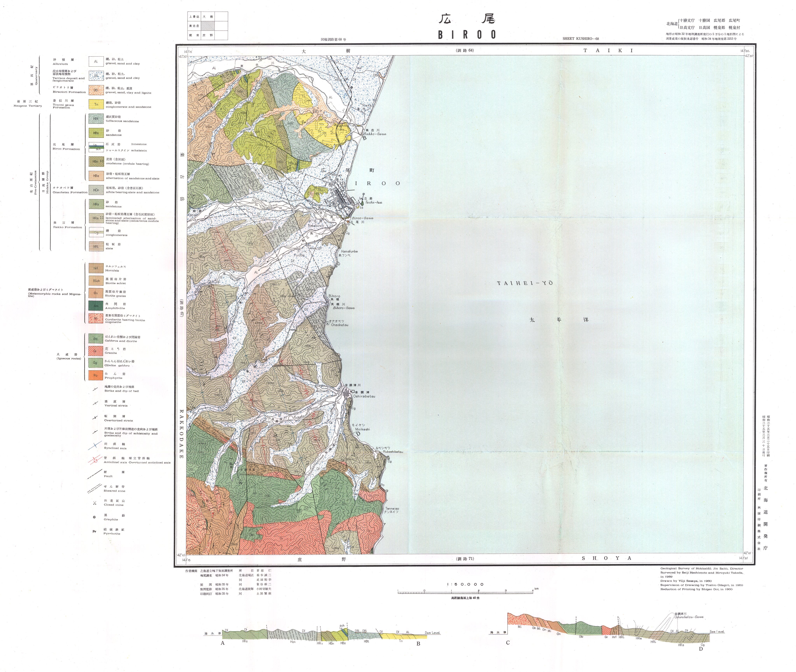Click the Graphite 'G' legend symbol
The width and height of the screenshot is (796, 672).
[x=94, y=517]
